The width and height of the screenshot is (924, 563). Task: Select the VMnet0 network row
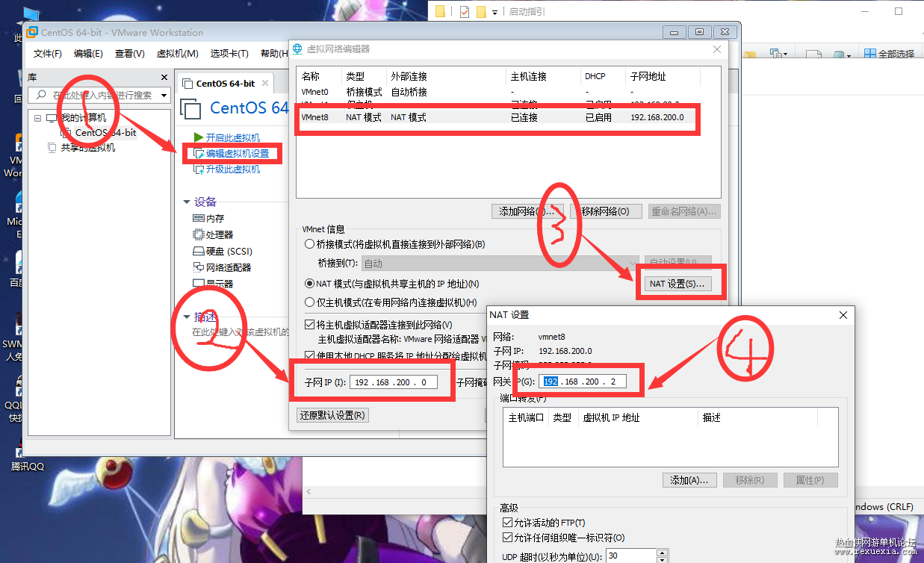pos(508,92)
